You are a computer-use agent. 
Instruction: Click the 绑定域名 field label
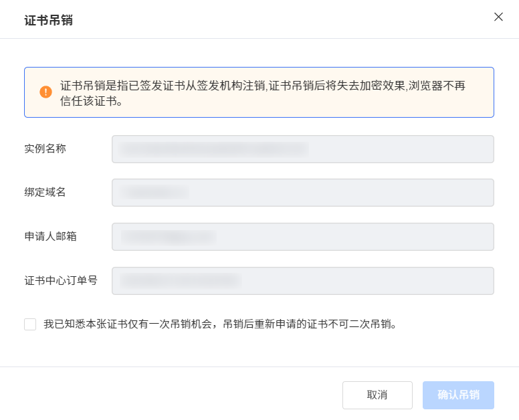(x=45, y=193)
